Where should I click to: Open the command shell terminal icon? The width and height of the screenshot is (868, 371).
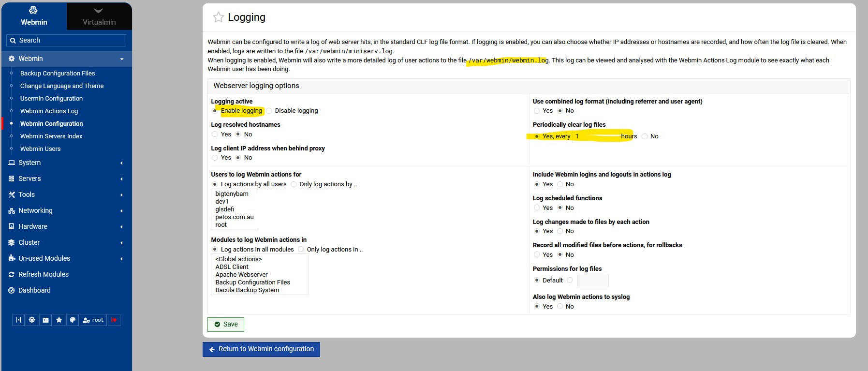click(x=45, y=320)
